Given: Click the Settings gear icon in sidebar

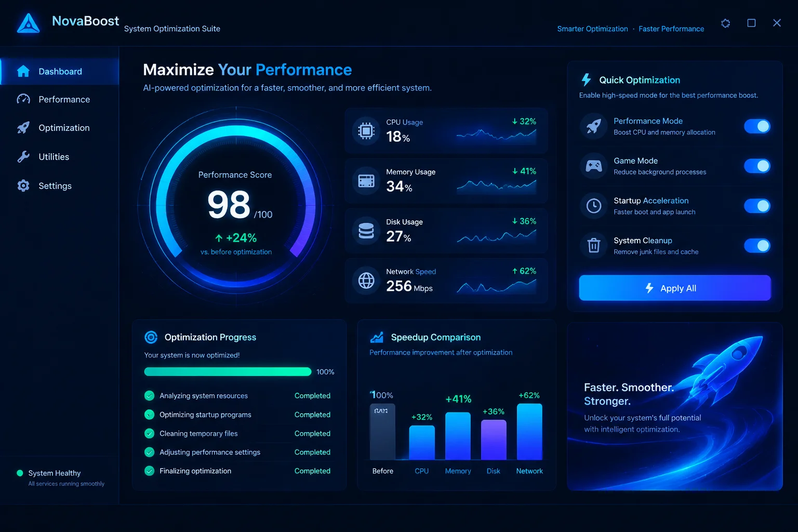Looking at the screenshot, I should (23, 185).
